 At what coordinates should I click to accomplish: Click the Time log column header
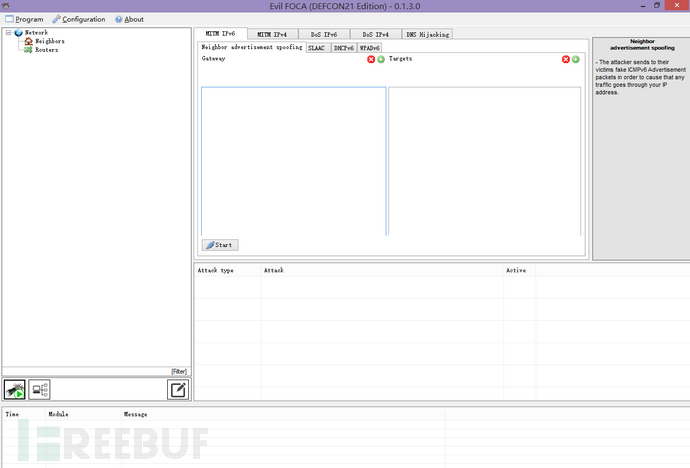[25, 414]
